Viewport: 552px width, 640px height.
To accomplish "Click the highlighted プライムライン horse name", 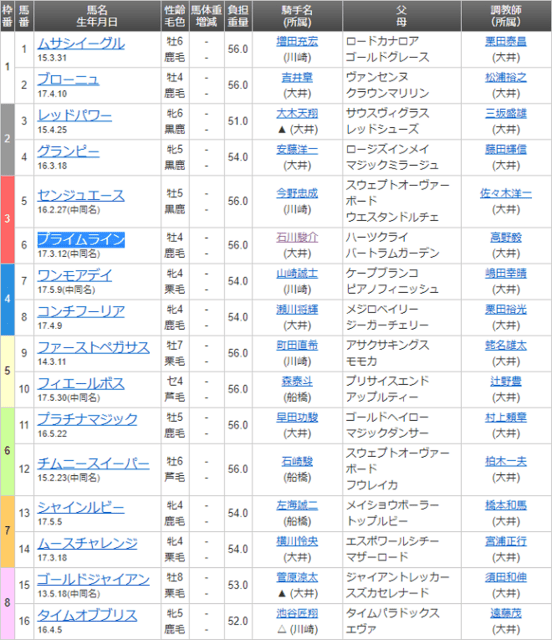I will pos(81,239).
